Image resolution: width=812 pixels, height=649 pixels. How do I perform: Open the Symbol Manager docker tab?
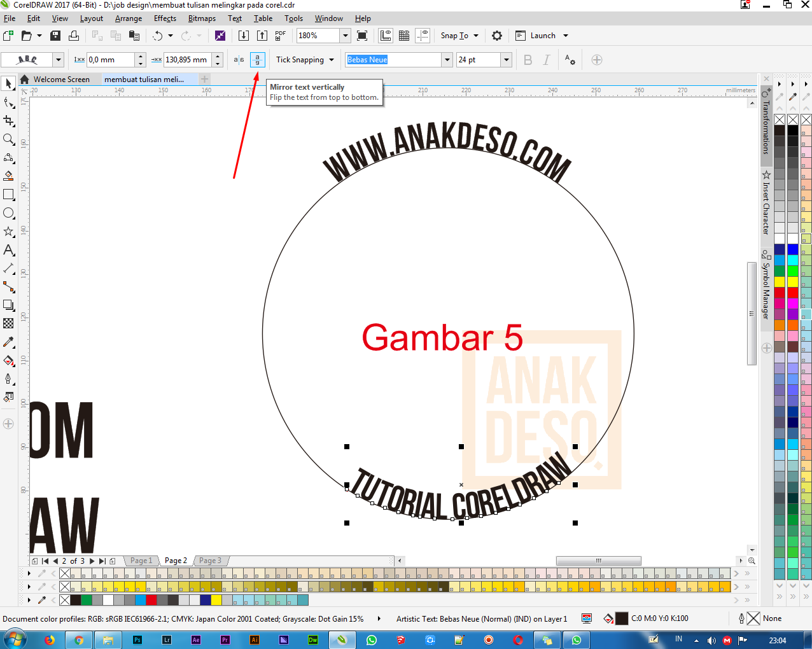click(x=766, y=285)
